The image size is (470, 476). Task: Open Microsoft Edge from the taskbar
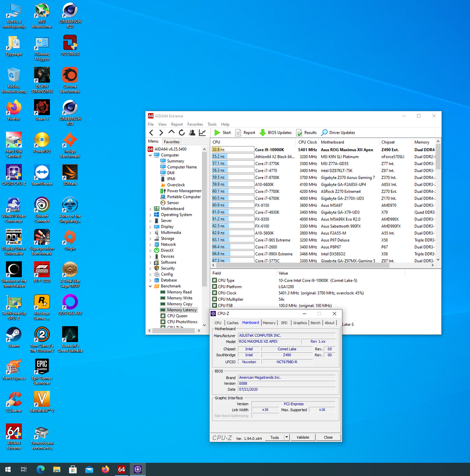tap(40, 470)
